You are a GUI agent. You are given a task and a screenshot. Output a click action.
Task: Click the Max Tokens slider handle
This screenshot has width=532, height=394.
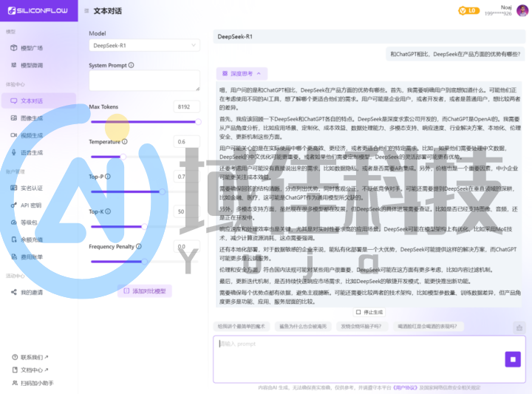[198, 121]
